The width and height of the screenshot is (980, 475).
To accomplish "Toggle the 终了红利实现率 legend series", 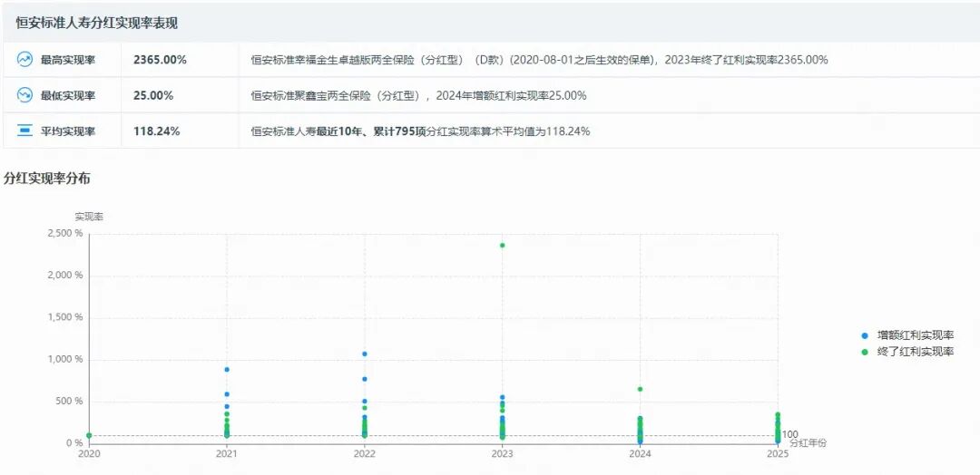I will click(x=915, y=351).
